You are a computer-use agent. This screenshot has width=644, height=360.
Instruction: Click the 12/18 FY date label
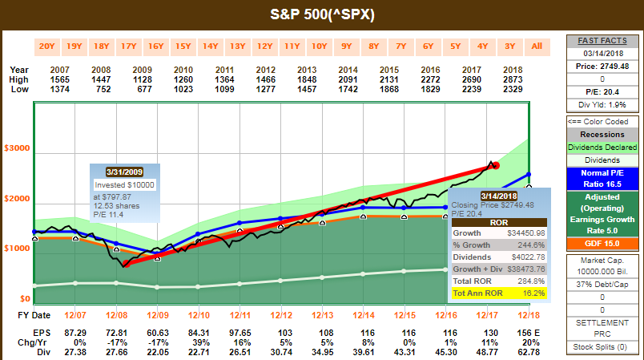click(x=529, y=315)
